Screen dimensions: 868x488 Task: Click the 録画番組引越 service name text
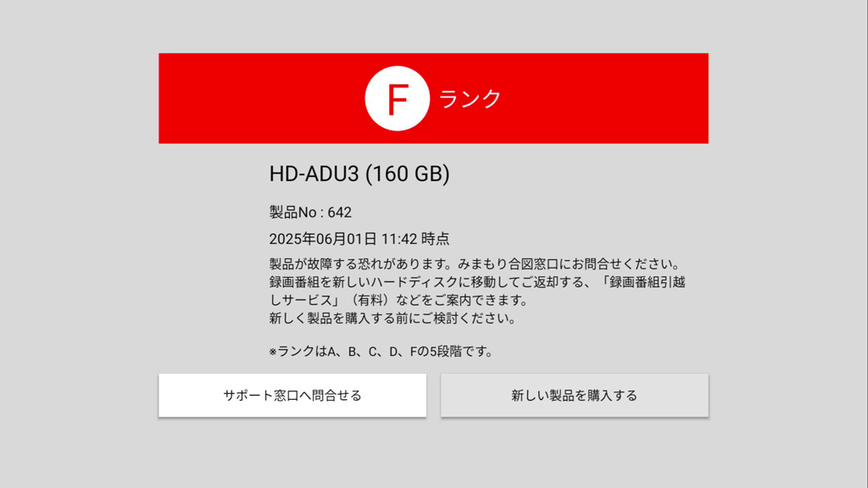coord(648,282)
